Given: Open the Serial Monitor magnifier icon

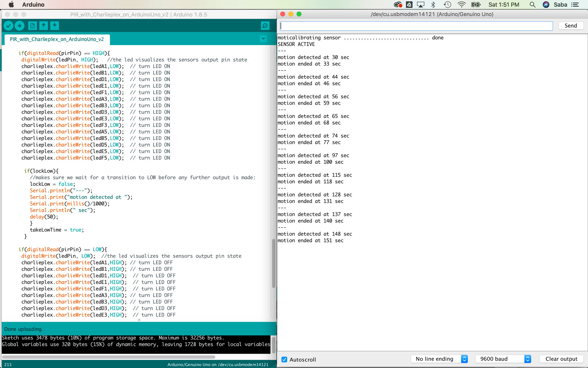Looking at the screenshot, I should pyautogui.click(x=265, y=26).
